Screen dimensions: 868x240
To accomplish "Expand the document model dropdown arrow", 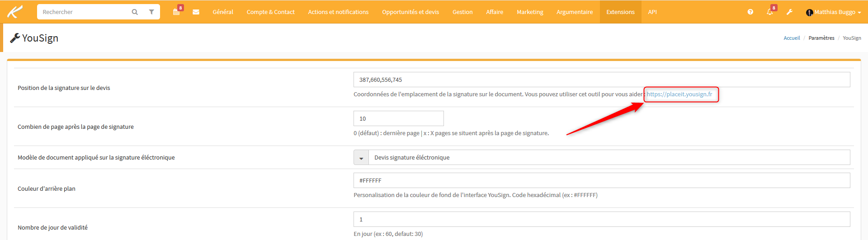I will pyautogui.click(x=361, y=158).
